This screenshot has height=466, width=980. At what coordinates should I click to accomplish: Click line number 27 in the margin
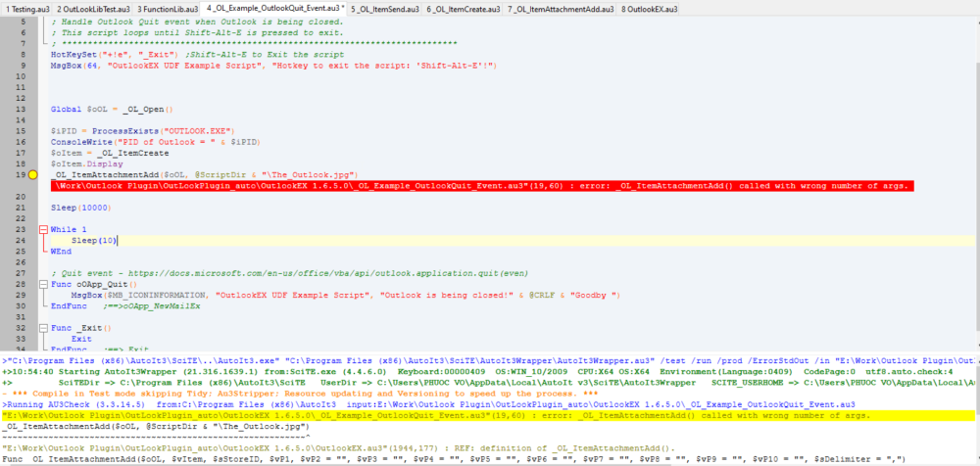click(x=22, y=273)
